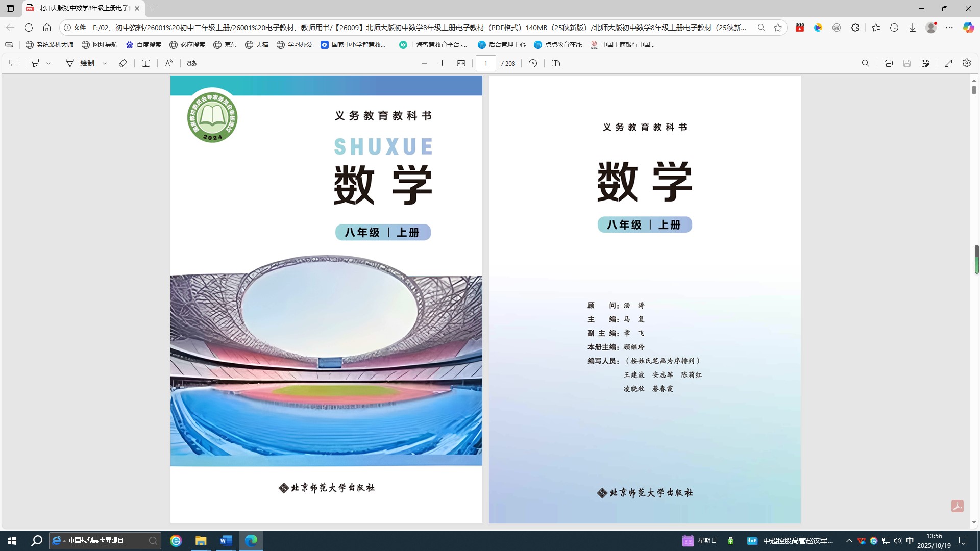Toggle full screen mode
Image resolution: width=980 pixels, height=551 pixels.
click(x=948, y=63)
